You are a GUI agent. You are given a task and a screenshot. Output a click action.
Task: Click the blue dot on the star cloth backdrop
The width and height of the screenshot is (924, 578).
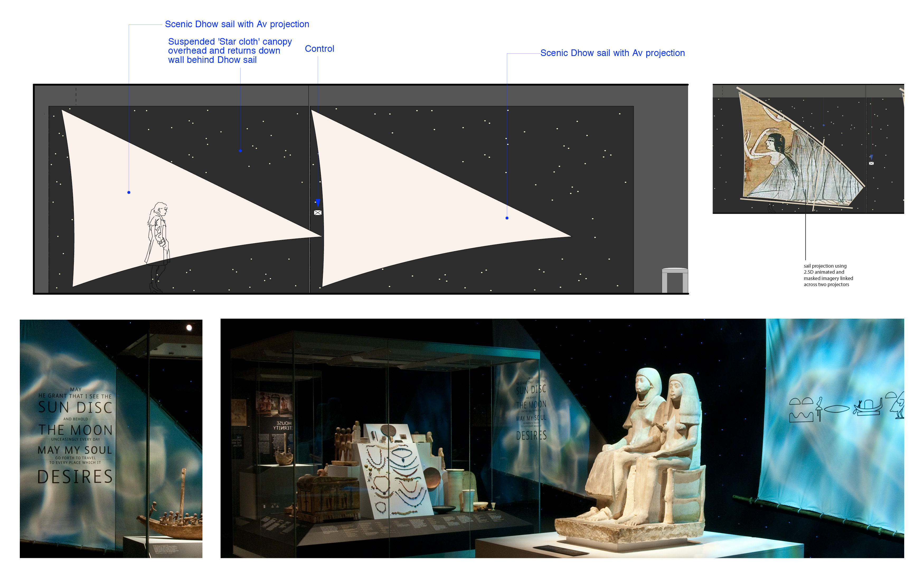click(x=240, y=151)
